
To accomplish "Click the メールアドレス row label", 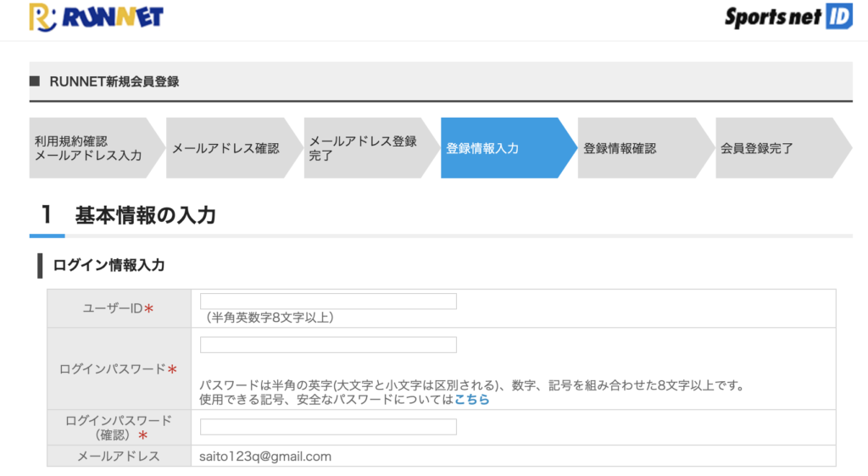I will [118, 457].
